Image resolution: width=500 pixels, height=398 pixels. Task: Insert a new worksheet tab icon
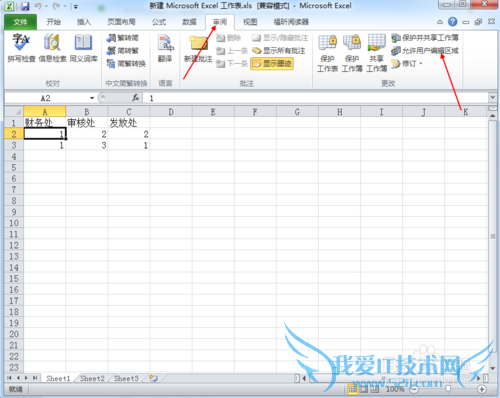click(153, 378)
